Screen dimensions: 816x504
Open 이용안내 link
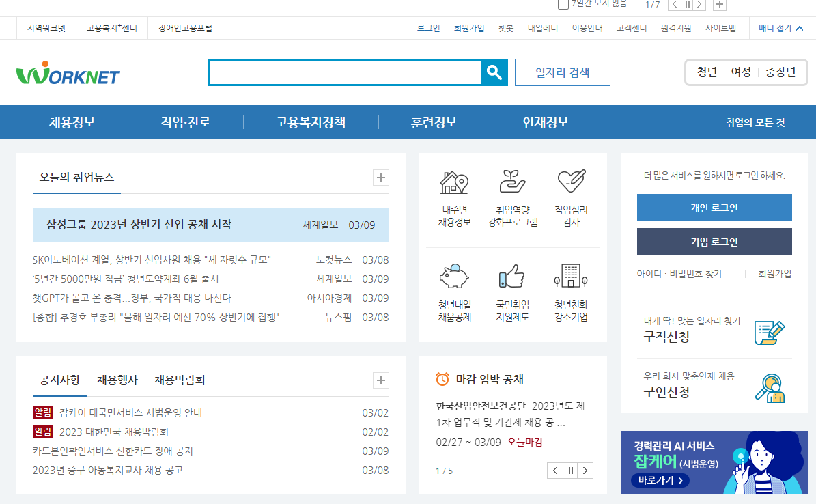click(x=587, y=28)
